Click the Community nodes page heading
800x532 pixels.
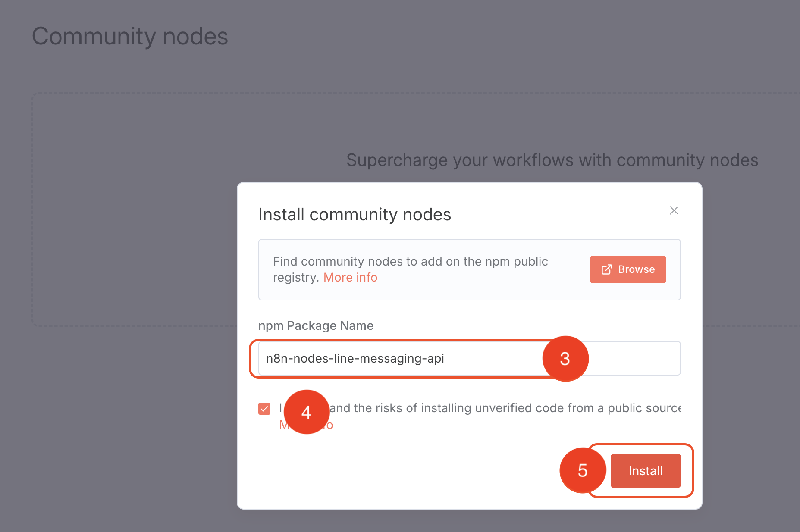pyautogui.click(x=130, y=36)
